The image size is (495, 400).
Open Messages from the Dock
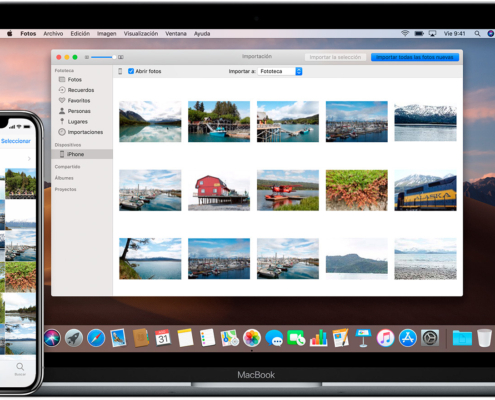(274, 338)
